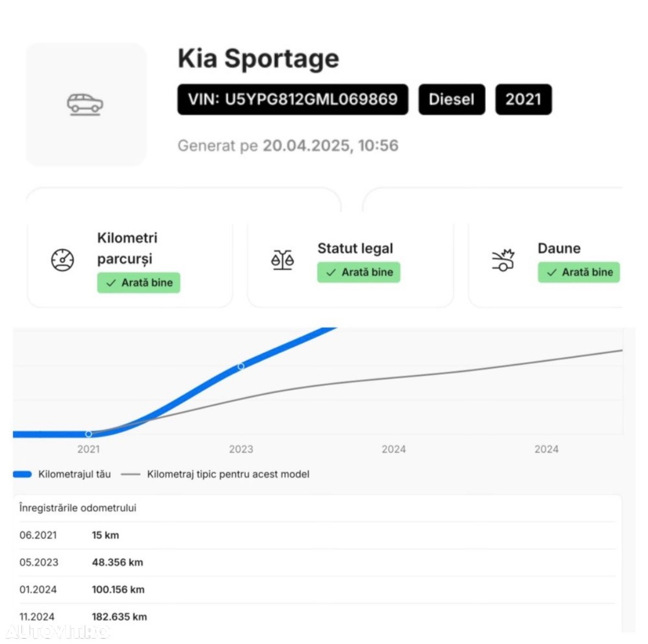Click the 2023 data point on the blue line
The image size is (648, 644).
(241, 366)
